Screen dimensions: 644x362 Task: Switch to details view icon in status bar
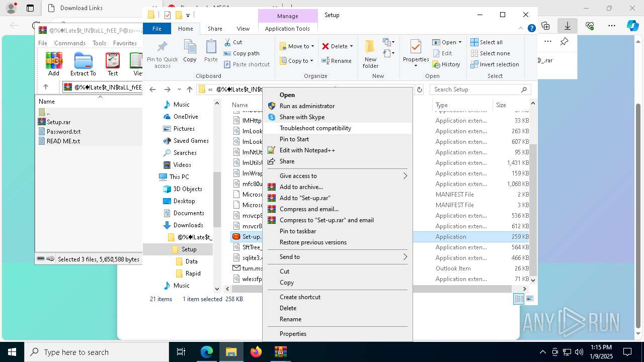pos(519,299)
